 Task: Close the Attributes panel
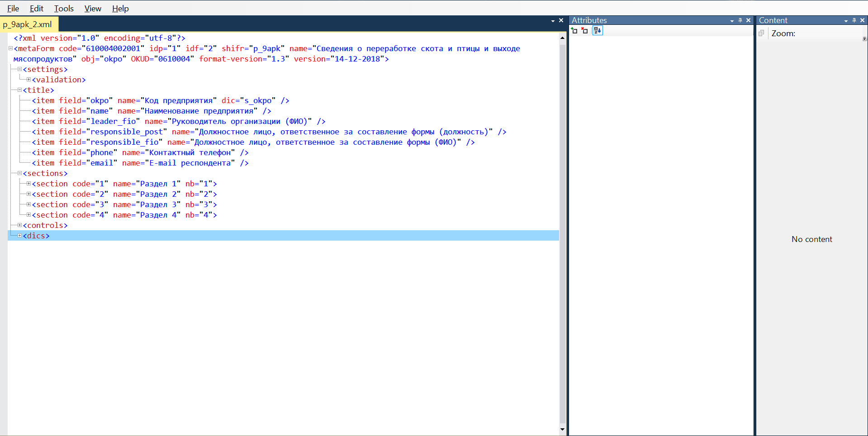(748, 20)
